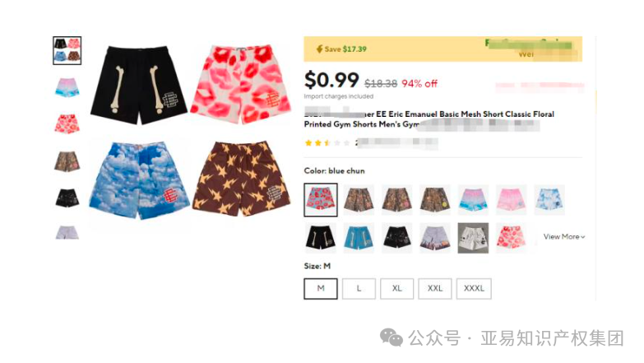Choose the gray-background white shorts swatch
644x363 pixels.
click(473, 238)
